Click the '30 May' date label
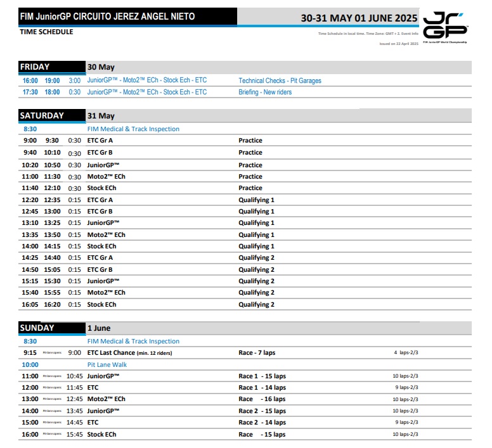Screen dimensions: 492x448 [101, 67]
